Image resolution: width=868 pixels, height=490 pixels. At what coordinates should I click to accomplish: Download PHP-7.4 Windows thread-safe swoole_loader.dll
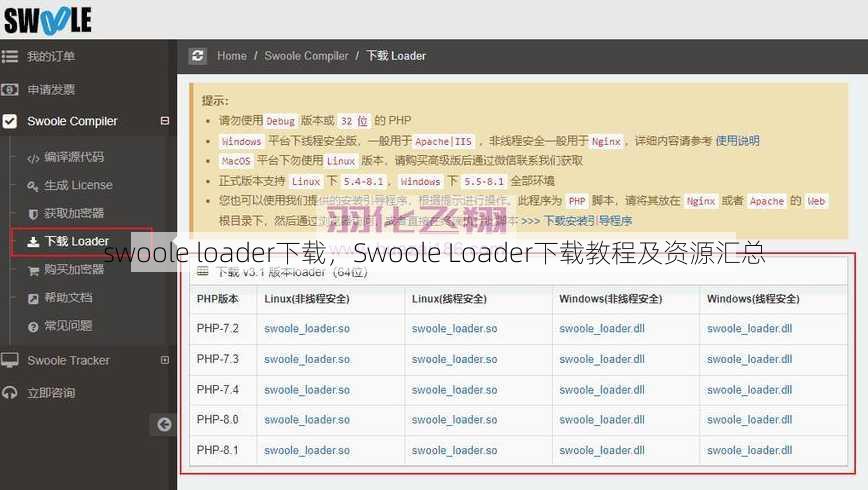750,390
